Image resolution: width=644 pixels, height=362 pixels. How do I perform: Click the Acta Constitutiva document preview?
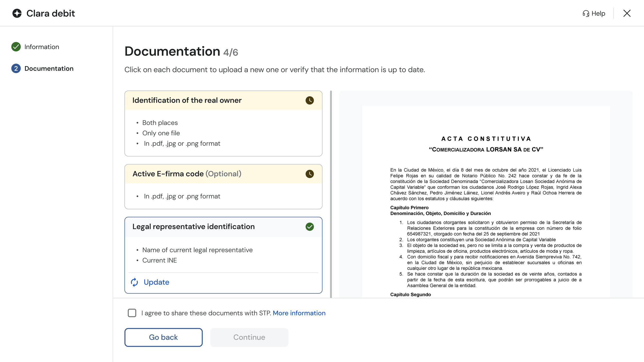pyautogui.click(x=486, y=201)
